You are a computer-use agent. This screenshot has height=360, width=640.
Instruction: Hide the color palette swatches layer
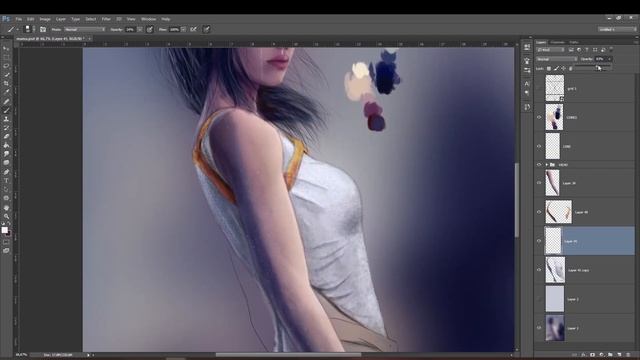(539, 117)
